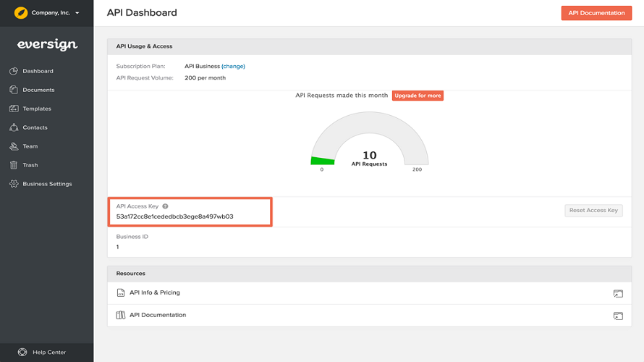Click Reset Access Key button
Image resolution: width=644 pixels, height=362 pixels.
pos(593,211)
